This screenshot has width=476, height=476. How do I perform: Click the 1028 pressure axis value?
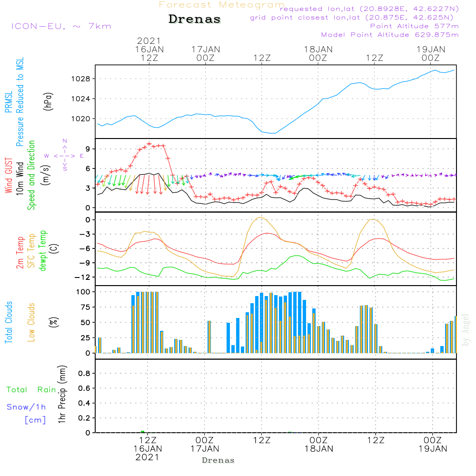point(81,79)
